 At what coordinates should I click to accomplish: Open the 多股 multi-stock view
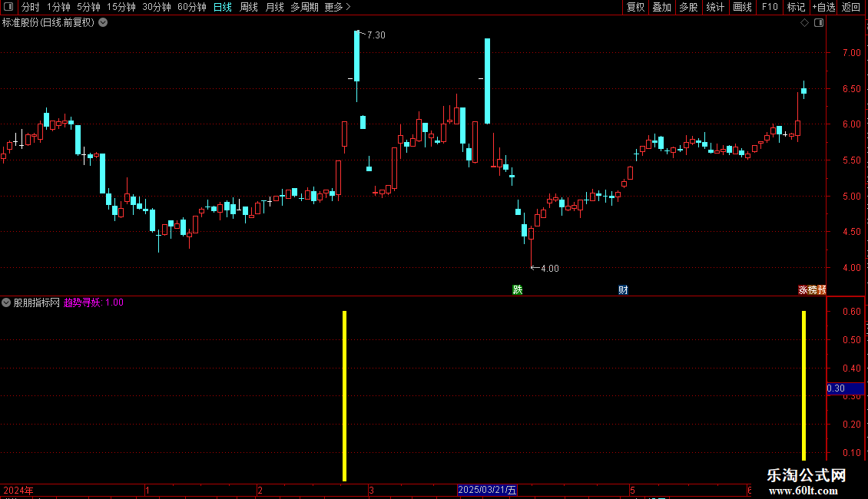click(688, 7)
